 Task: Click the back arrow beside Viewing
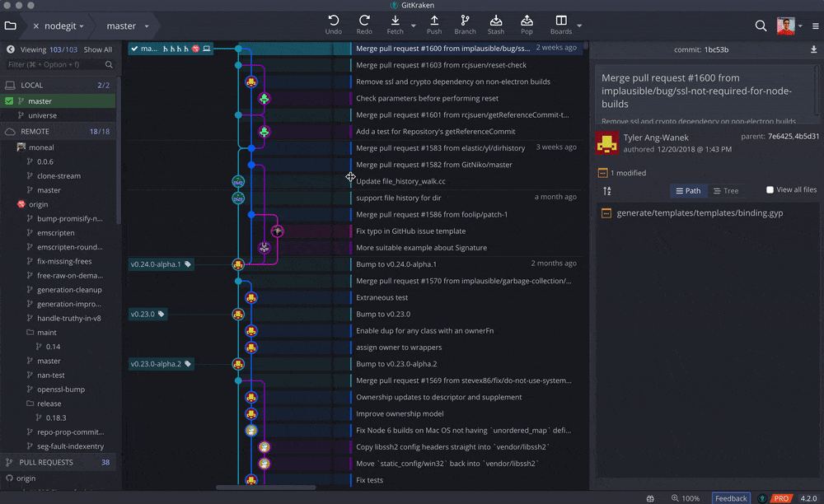coord(11,49)
